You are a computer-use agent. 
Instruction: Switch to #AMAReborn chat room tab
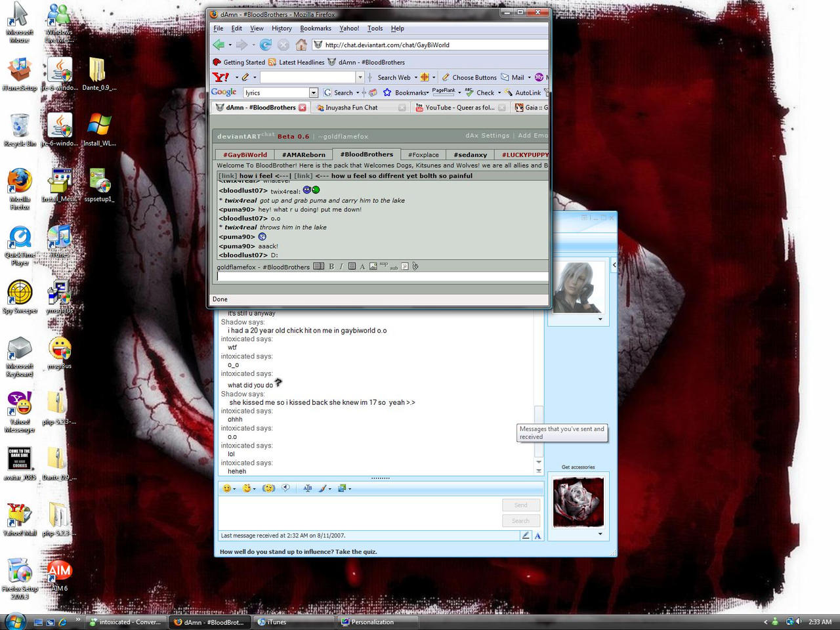(x=303, y=155)
